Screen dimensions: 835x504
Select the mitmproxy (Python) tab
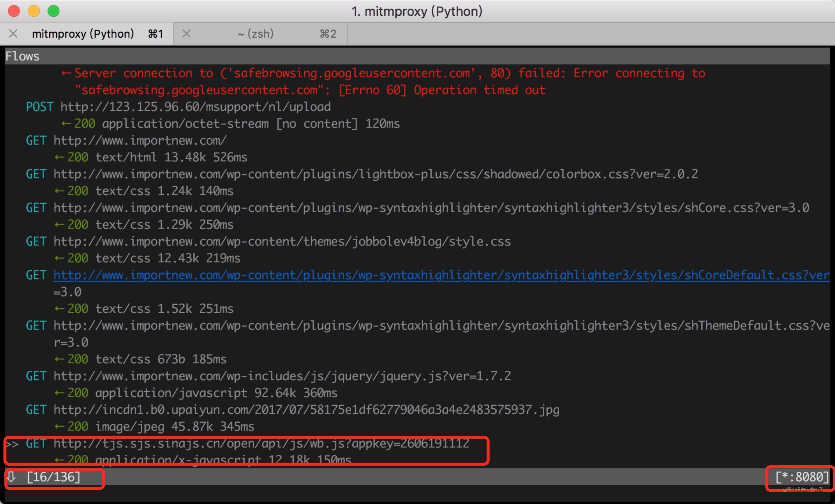83,33
